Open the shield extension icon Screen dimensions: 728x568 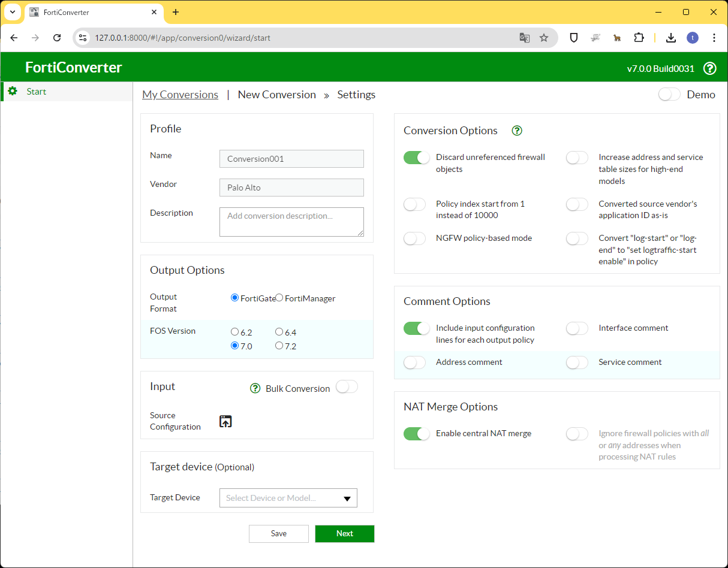[574, 38]
